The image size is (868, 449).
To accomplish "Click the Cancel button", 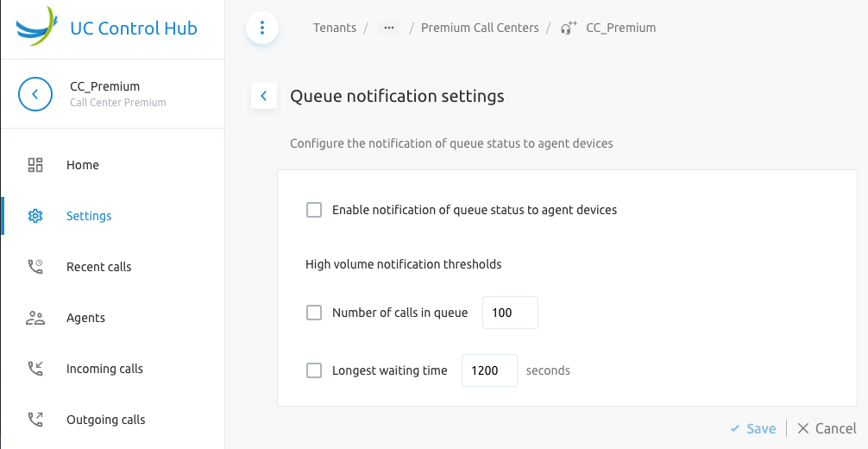I will pyautogui.click(x=827, y=428).
